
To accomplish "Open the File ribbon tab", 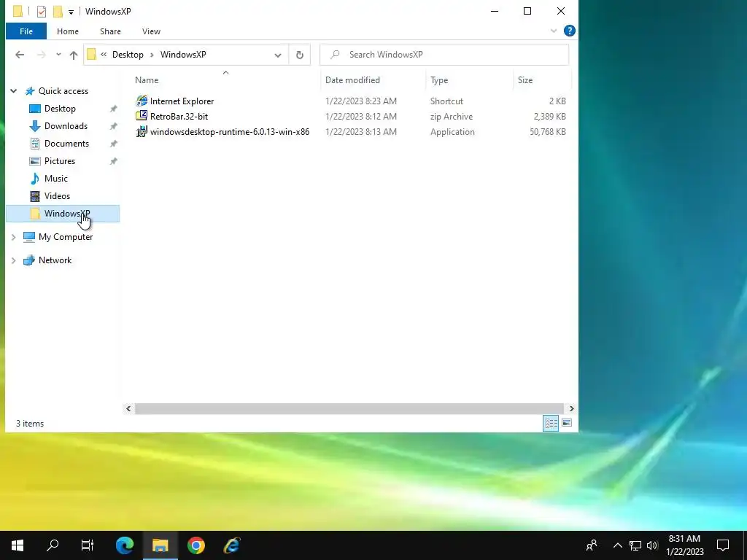I will [26, 31].
